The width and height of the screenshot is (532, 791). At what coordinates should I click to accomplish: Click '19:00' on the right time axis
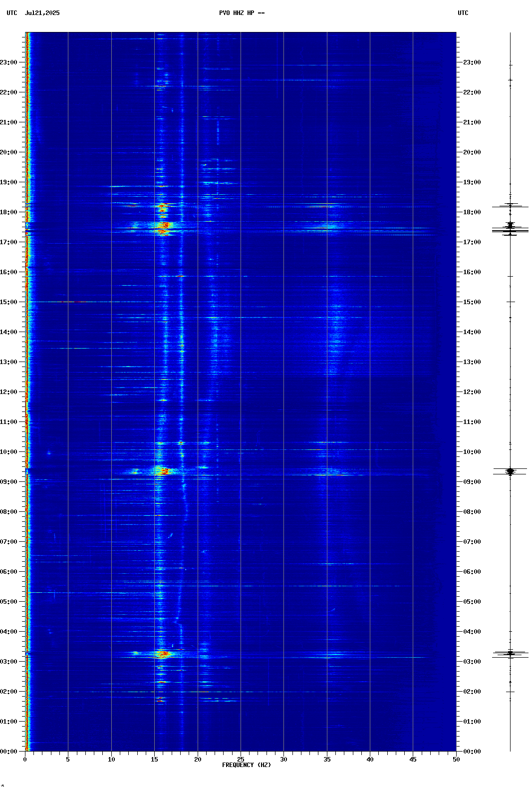click(x=472, y=182)
